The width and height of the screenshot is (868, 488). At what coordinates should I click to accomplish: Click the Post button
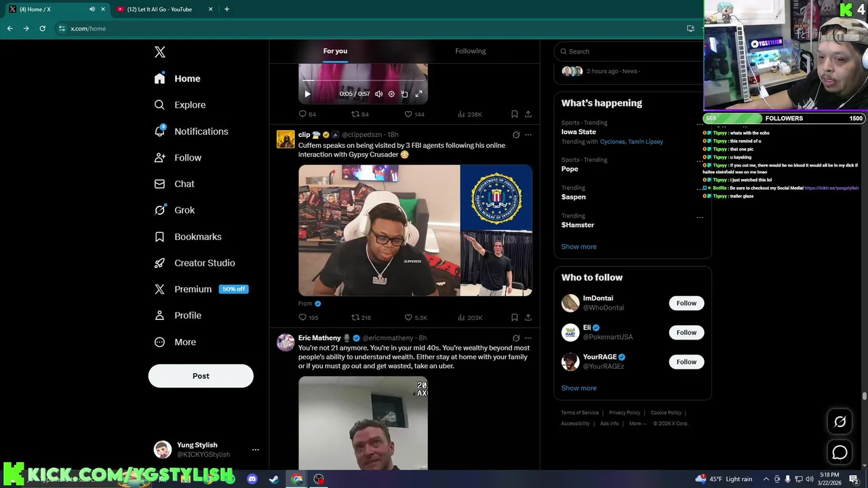pos(201,376)
